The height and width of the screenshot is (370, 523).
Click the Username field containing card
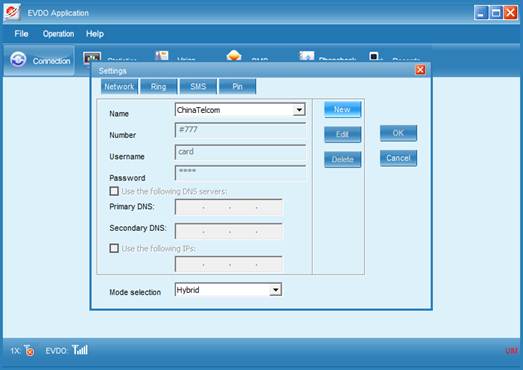click(240, 152)
